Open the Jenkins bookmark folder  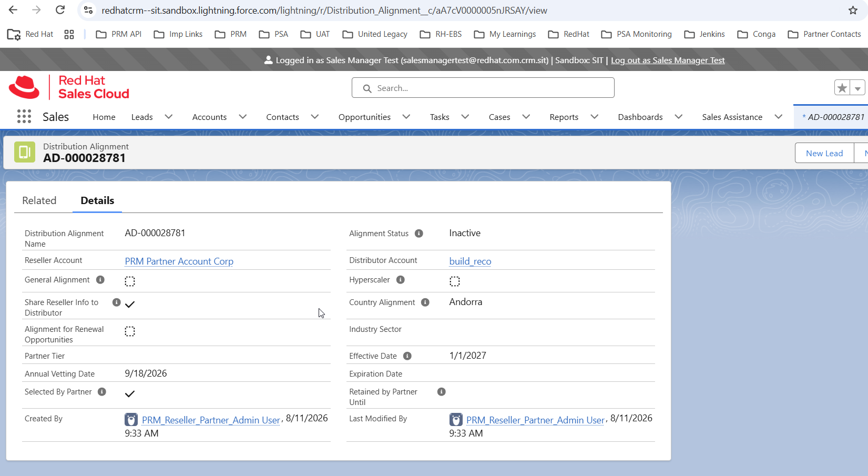pyautogui.click(x=704, y=34)
